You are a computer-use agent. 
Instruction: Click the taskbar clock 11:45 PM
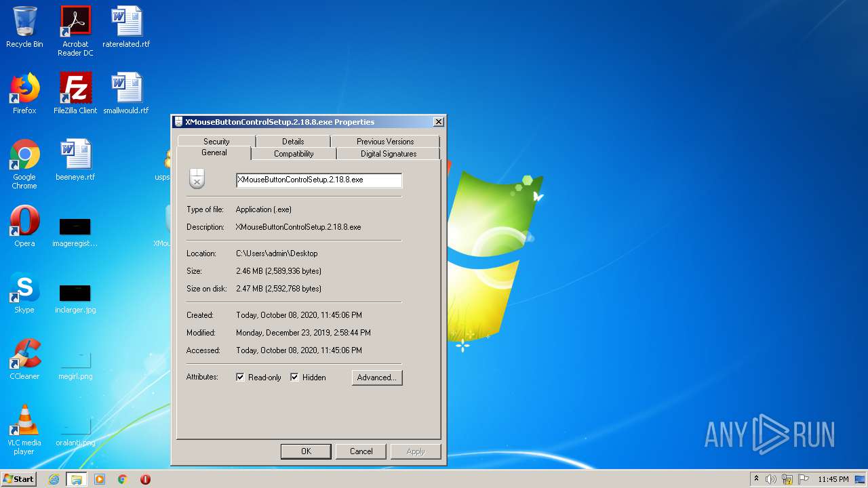pyautogui.click(x=833, y=479)
